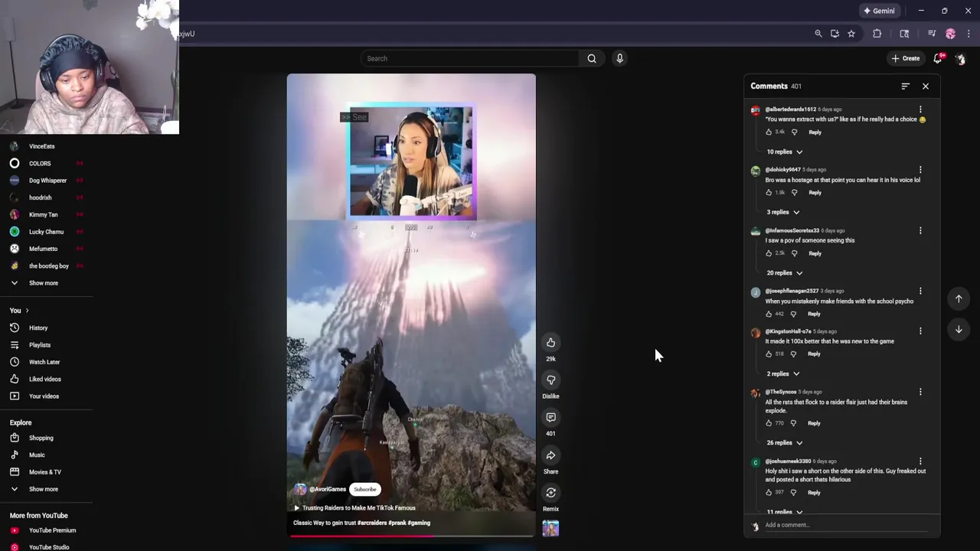The image size is (980, 551).
Task: Reply to josephflanagan2527's comment
Action: 814,314
